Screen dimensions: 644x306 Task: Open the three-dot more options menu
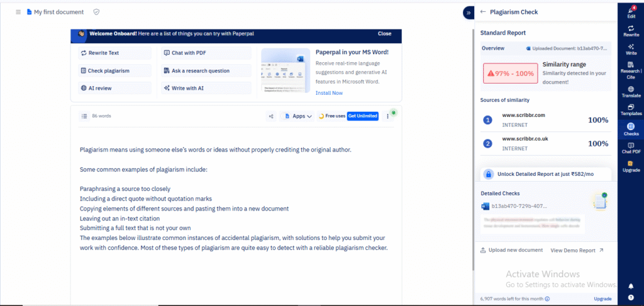(x=387, y=116)
